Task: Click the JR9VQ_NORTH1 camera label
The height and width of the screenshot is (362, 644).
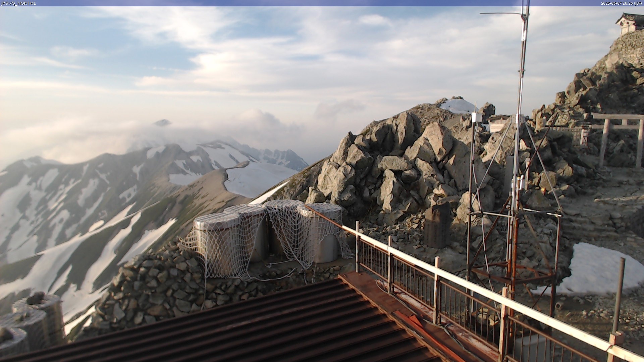Action: tap(18, 3)
